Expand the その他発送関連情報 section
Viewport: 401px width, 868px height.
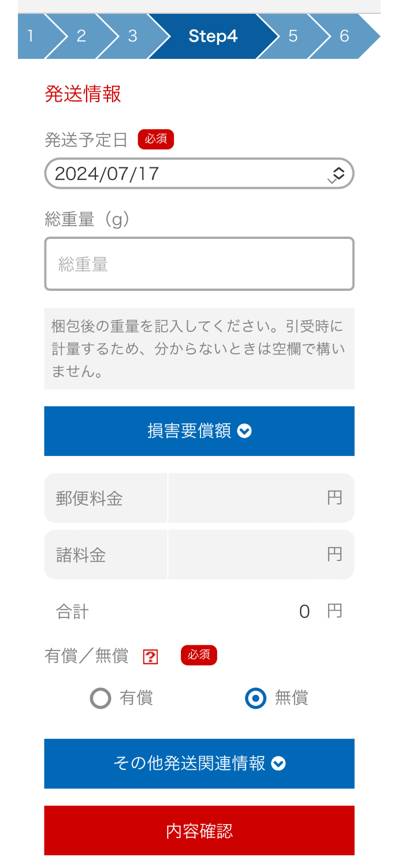pyautogui.click(x=199, y=764)
